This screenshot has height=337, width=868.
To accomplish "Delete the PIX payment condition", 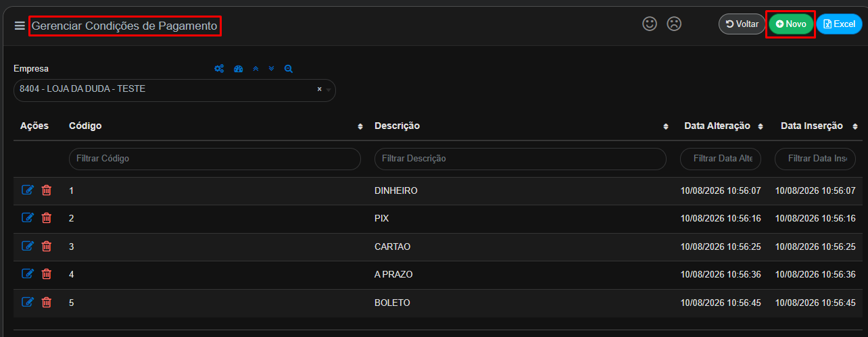I will (47, 217).
